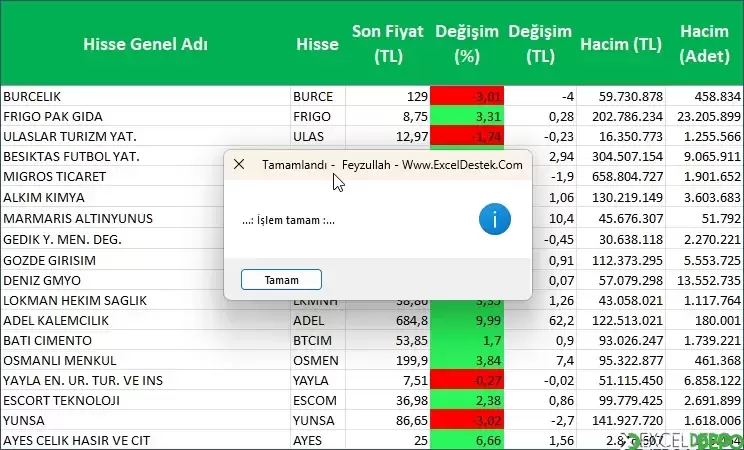The image size is (744, 450).
Task: Click the green 9,99 change cell
Action: click(467, 320)
